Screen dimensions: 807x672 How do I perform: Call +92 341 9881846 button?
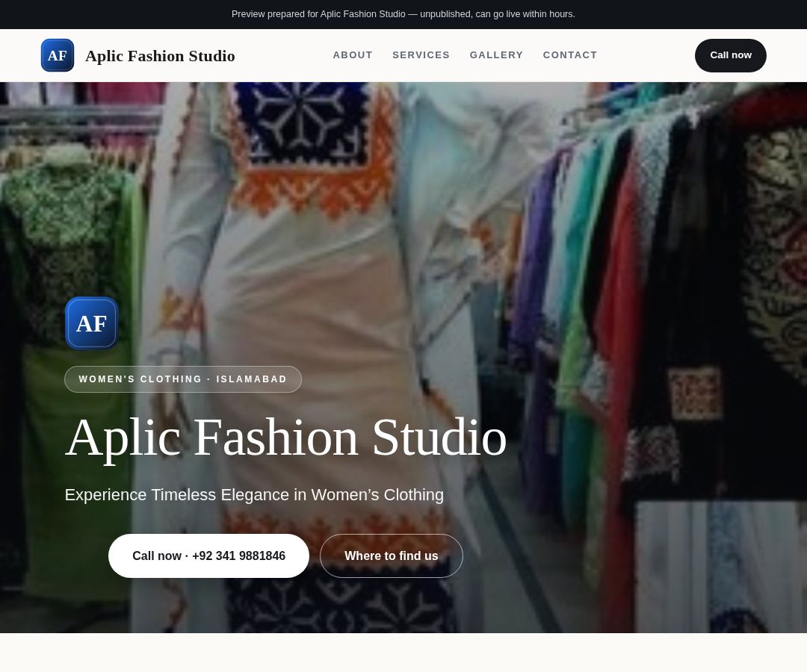208,556
